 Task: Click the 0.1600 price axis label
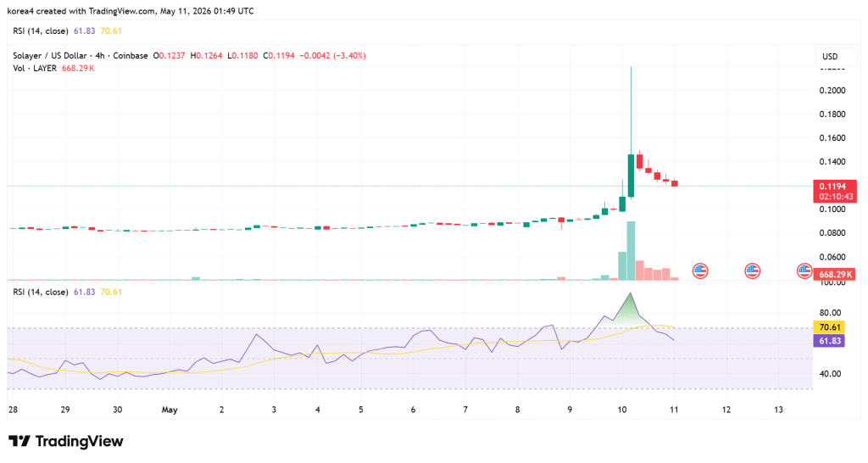(832, 138)
